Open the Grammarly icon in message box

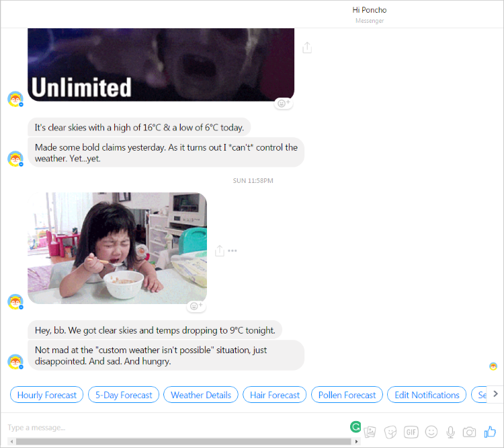click(355, 426)
